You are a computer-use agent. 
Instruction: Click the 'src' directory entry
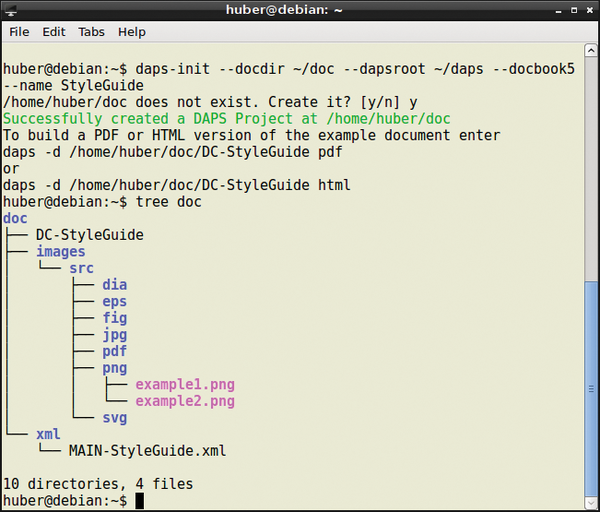(x=81, y=268)
